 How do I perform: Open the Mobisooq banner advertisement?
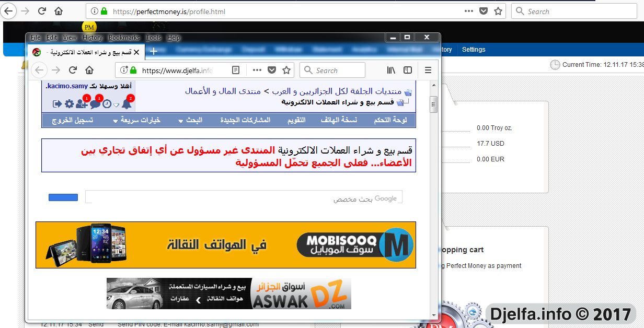click(226, 245)
